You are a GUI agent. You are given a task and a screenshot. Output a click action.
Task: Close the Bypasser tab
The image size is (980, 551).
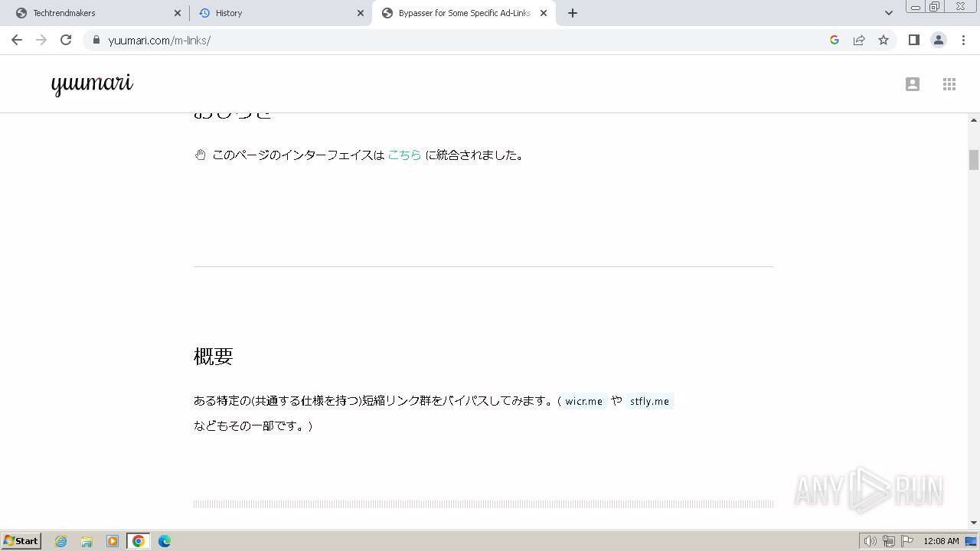pos(544,13)
